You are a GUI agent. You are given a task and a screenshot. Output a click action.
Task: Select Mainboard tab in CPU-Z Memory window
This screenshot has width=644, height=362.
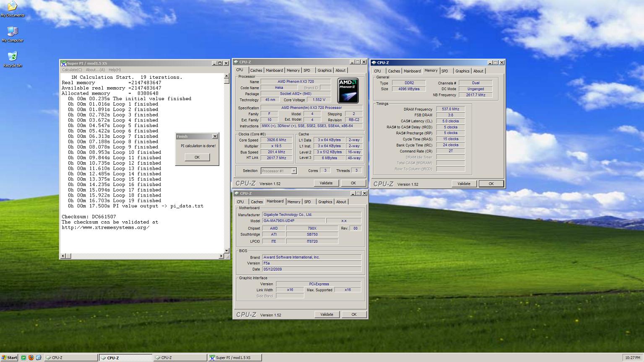pyautogui.click(x=412, y=71)
